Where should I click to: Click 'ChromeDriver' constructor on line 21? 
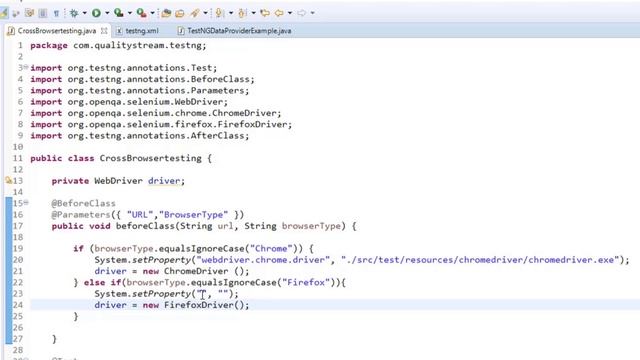click(196, 271)
